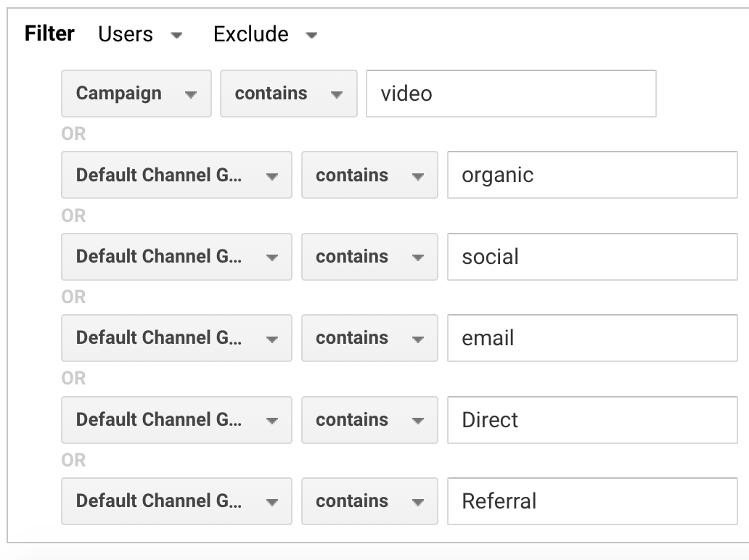This screenshot has height=560, width=749.
Task: Open the Default Channel dropdown in the organic row
Action: (176, 175)
